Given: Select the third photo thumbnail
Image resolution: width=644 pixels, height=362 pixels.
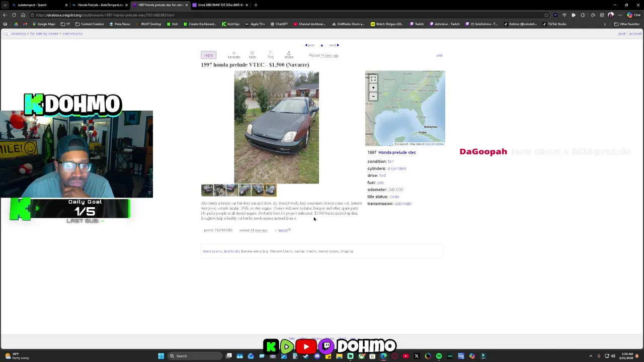Looking at the screenshot, I should pos(232,190).
